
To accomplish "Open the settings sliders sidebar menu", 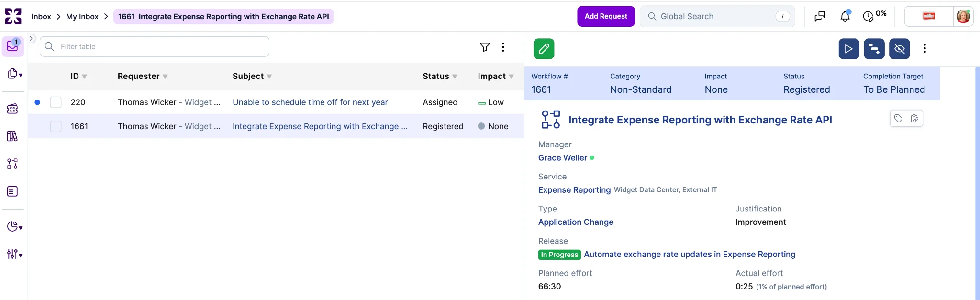I will [15, 254].
